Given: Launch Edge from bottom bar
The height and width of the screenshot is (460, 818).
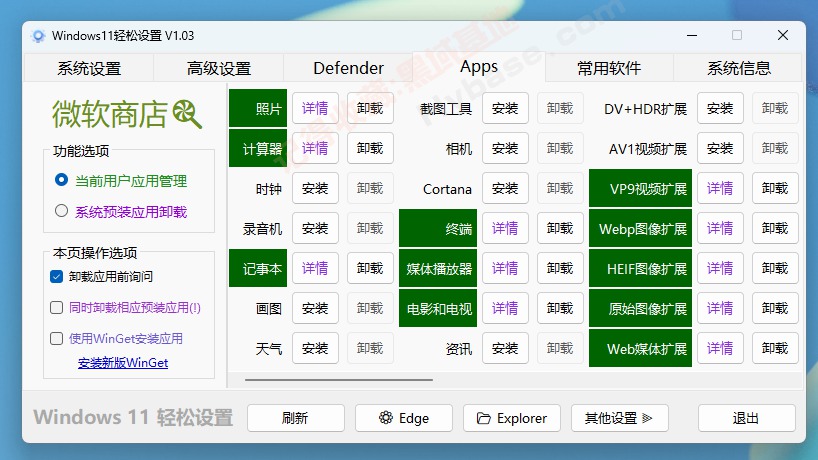Looking at the screenshot, I should [404, 418].
